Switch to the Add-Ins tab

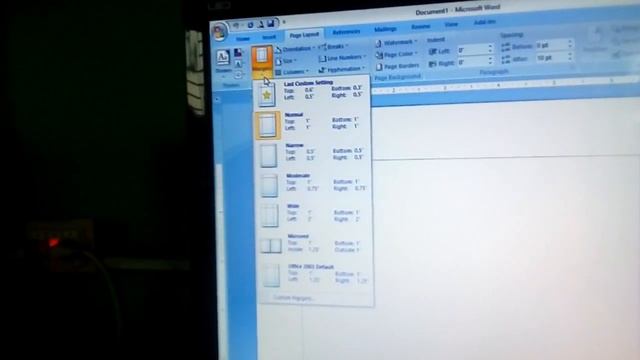coord(484,22)
